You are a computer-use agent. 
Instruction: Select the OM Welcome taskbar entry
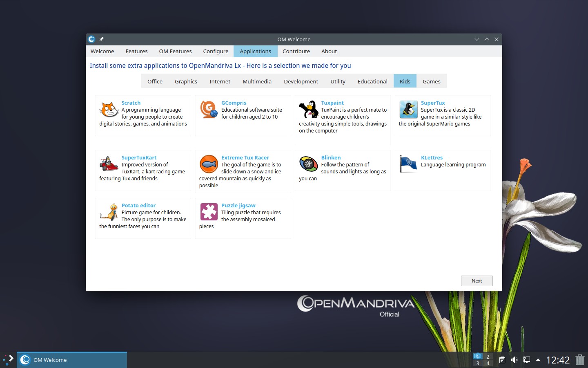pyautogui.click(x=72, y=360)
